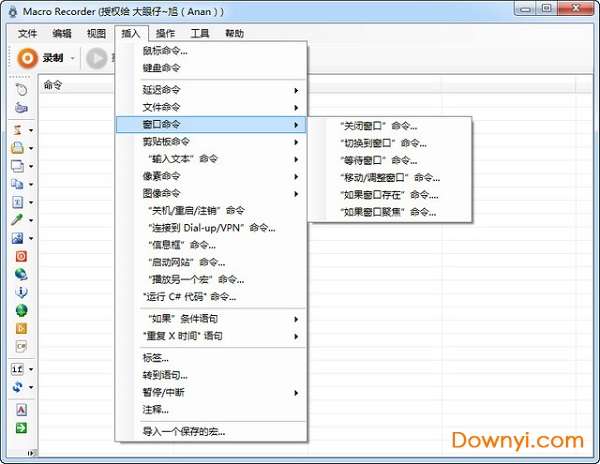
Task: Select "关闭窗口" 命令 in the submenu
Action: point(390,126)
